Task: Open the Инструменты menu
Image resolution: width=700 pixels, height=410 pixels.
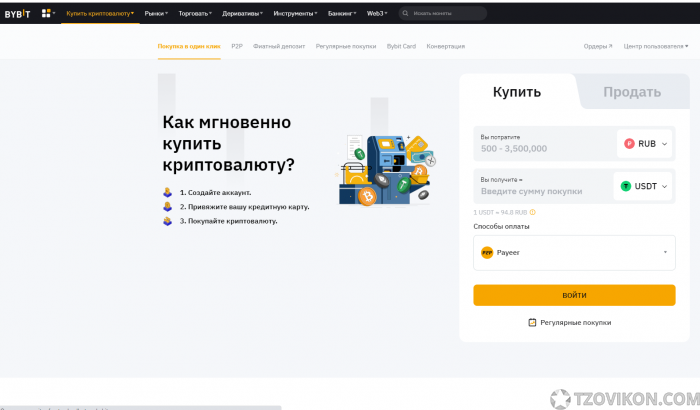Action: coord(295,13)
